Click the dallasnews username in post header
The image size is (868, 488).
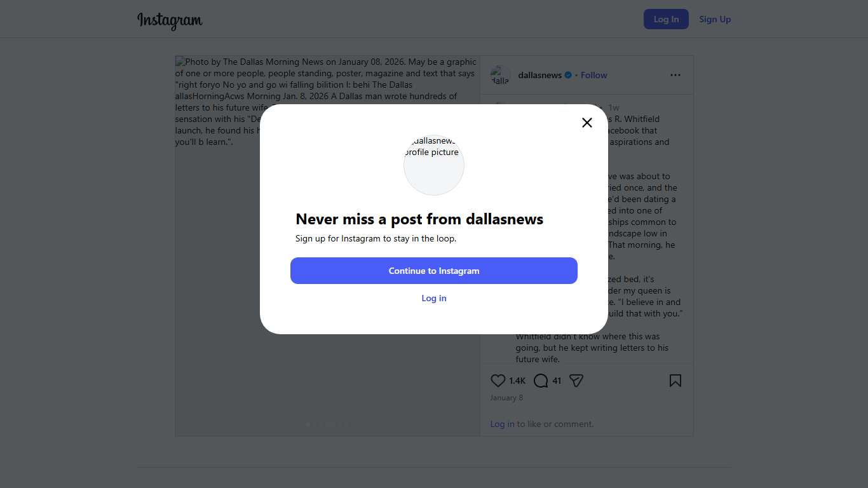point(539,75)
